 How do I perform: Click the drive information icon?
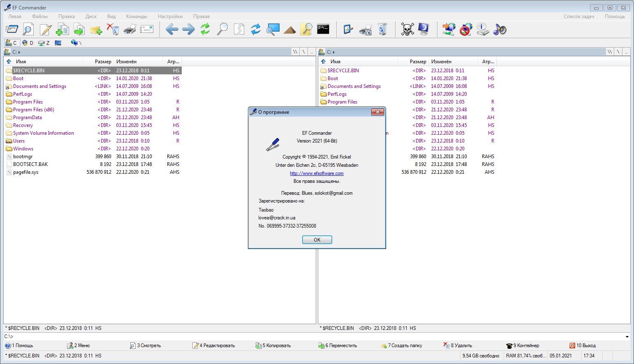(483, 29)
